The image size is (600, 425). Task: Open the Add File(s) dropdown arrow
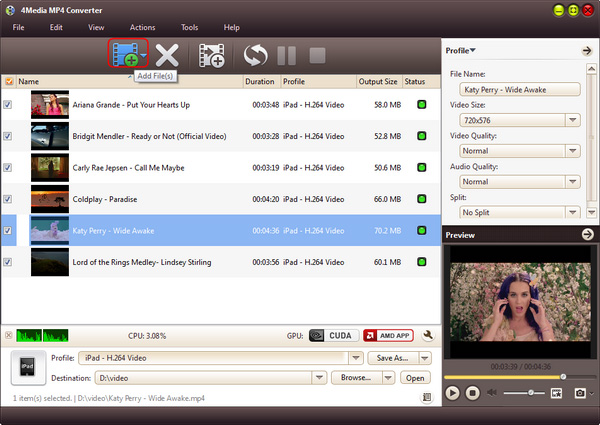(x=143, y=55)
